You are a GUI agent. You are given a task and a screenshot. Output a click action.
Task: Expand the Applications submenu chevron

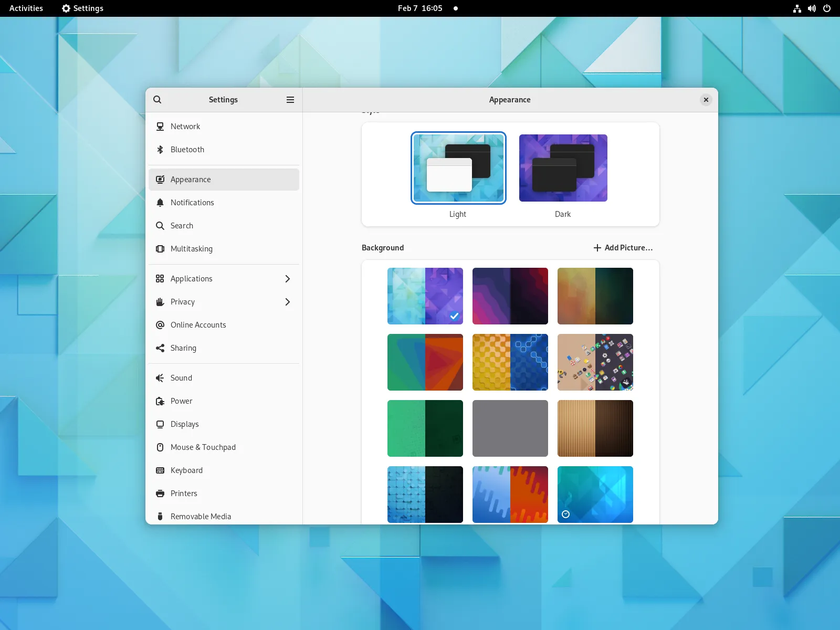pos(287,279)
